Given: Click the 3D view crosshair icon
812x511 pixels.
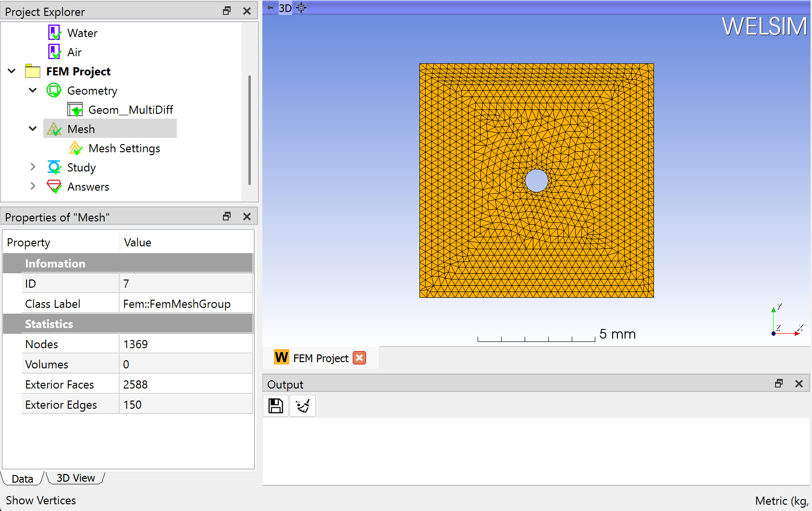Looking at the screenshot, I should [301, 8].
